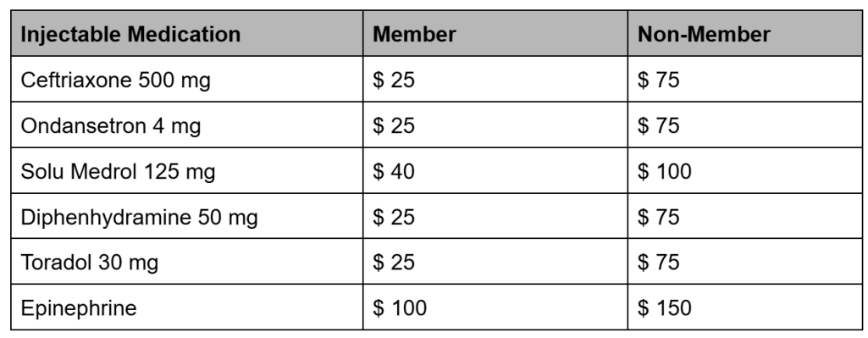The image size is (868, 338).
Task: Click the Solu Medrol 125 mg cell
Action: 186,170
